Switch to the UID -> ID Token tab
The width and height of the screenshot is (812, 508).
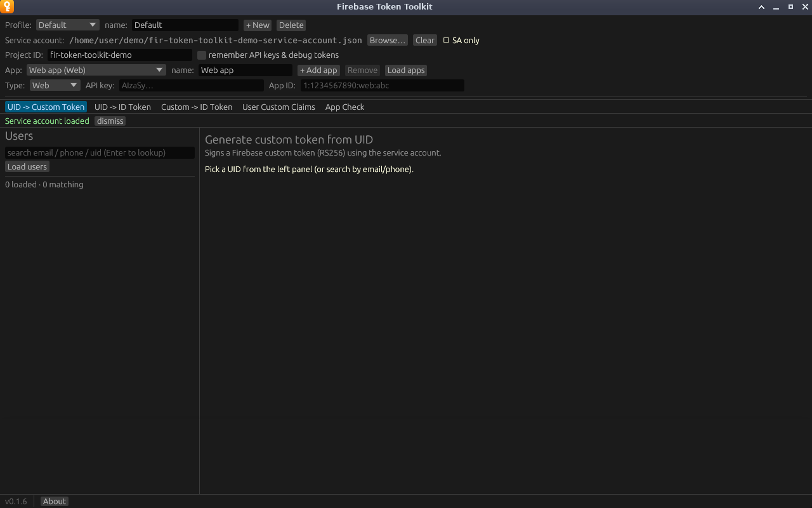122,107
